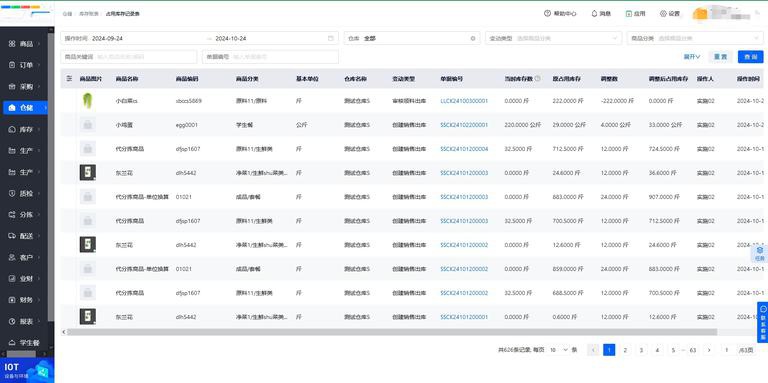The width and height of the screenshot is (768, 383).
Task: Click the calendar icon in date range field
Action: [331, 38]
